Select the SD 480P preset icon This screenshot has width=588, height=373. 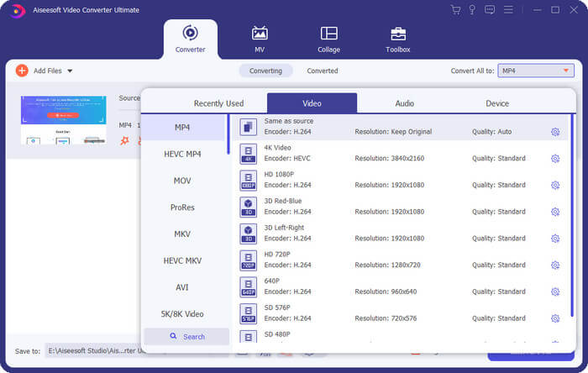[x=249, y=337]
